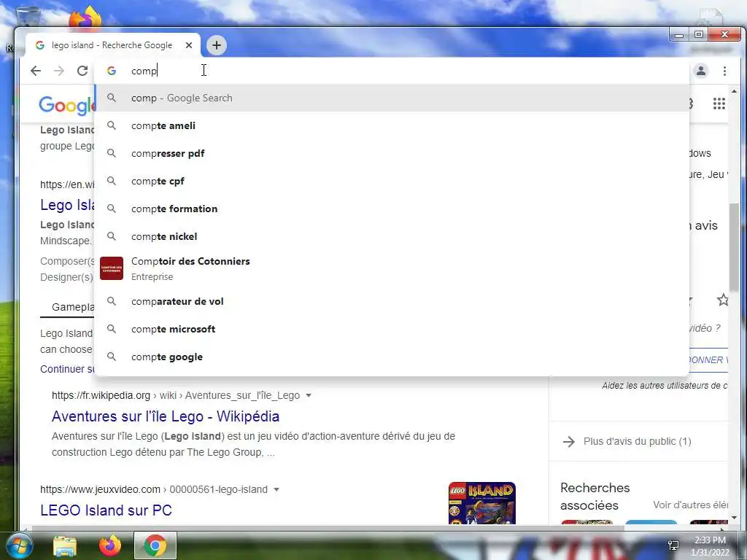Select the compresser pdf suggestion
Viewport: 747px width, 560px height.
point(392,153)
